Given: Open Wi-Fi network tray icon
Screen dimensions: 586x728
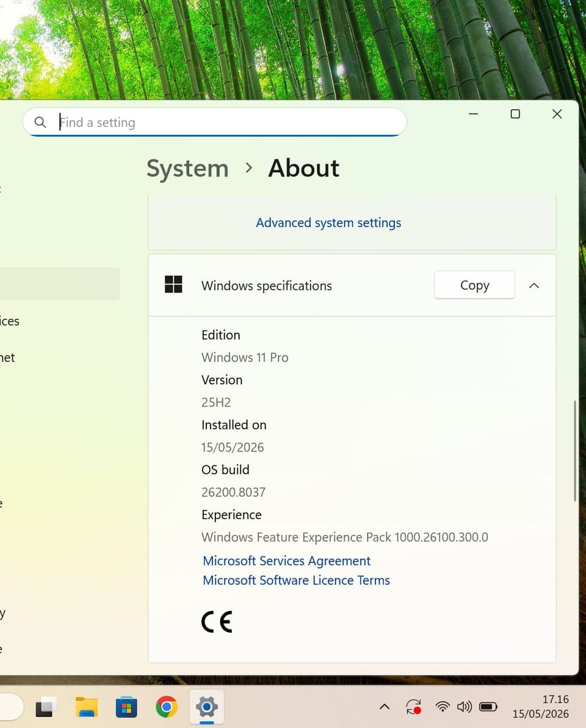Looking at the screenshot, I should click(x=443, y=707).
